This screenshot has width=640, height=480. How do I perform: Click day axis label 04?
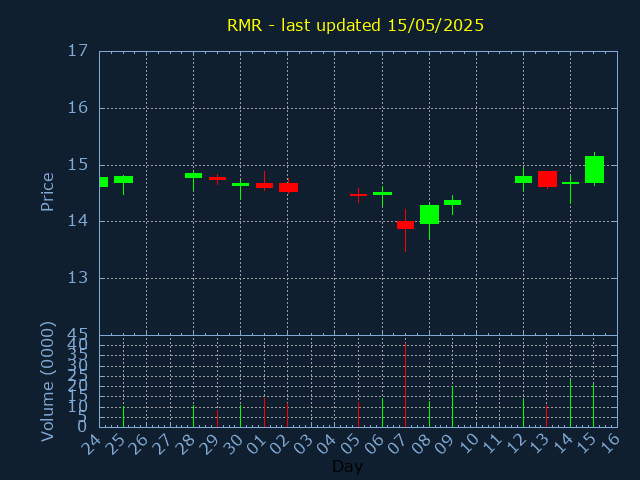327,444
